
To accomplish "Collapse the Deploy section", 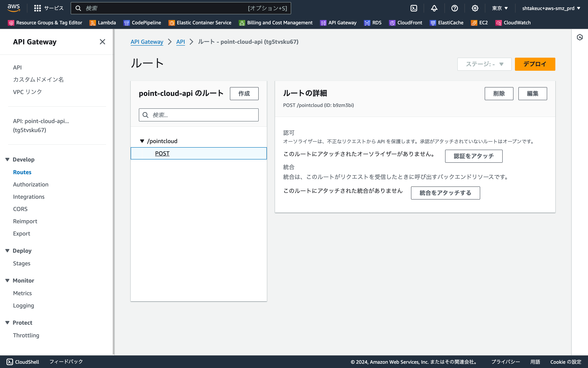I will [x=7, y=251].
